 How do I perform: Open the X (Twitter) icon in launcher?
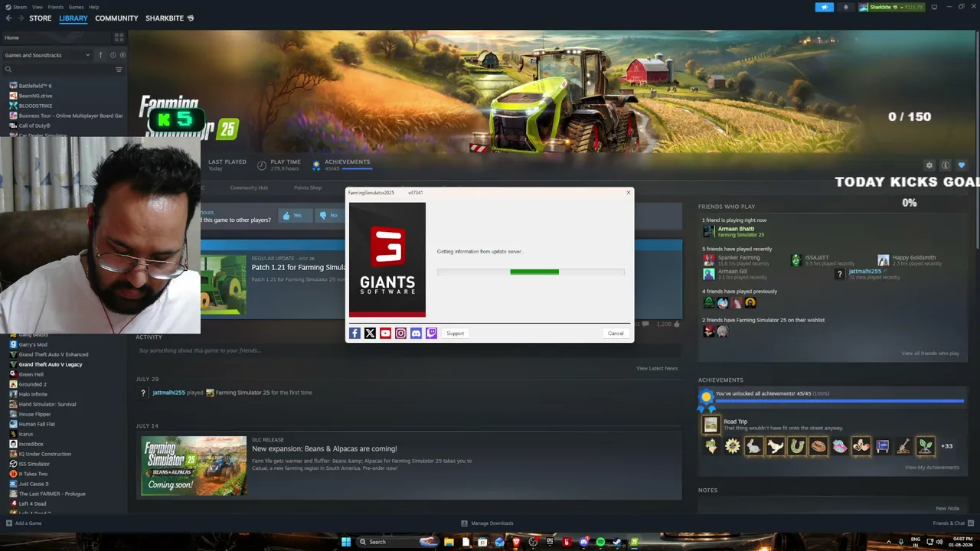point(370,334)
